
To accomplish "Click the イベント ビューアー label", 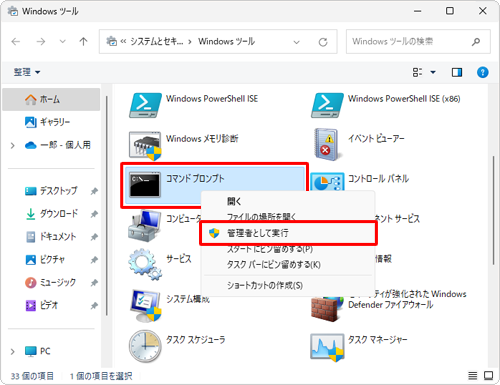I will 376,138.
